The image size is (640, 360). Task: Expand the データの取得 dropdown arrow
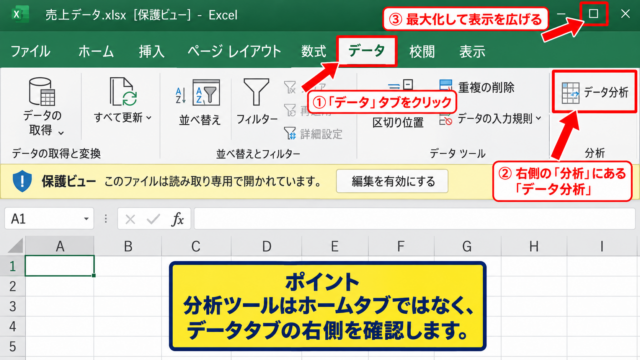click(x=61, y=132)
